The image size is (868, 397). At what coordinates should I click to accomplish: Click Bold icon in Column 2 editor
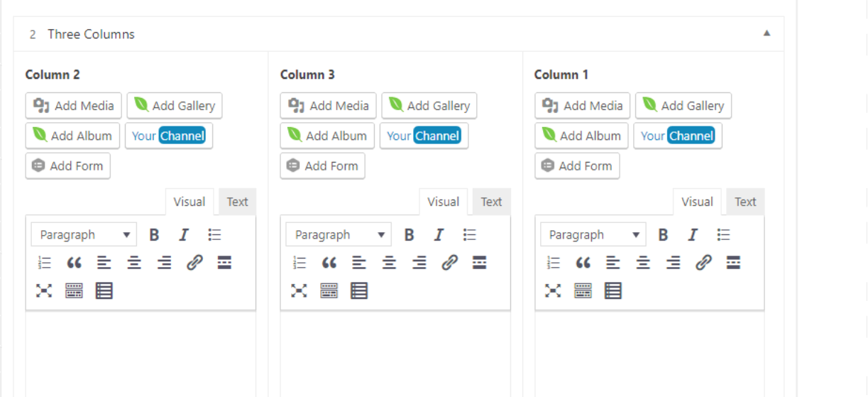(x=154, y=235)
